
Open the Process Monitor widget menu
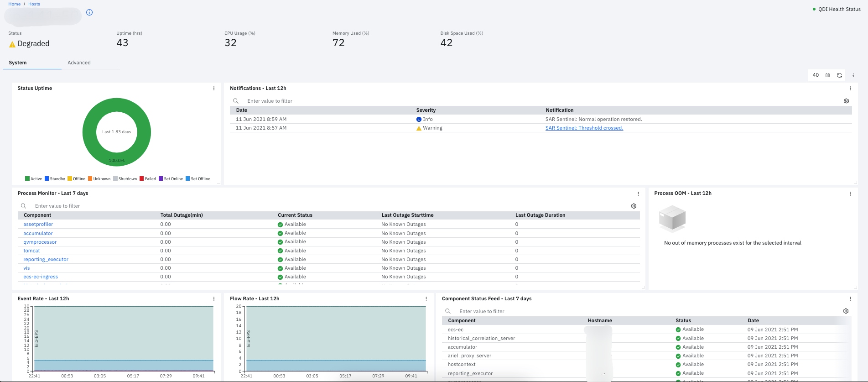tap(638, 194)
